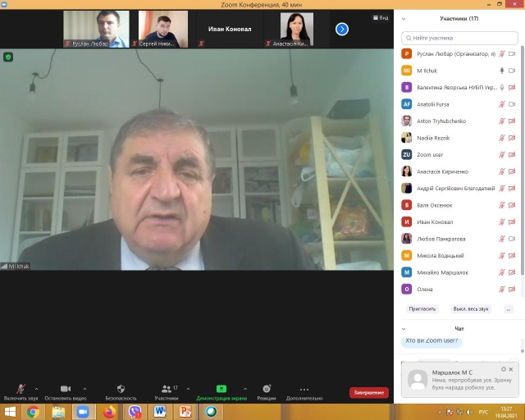Viewport: 525px width, 420px height.
Task: Click video-off icon for Zoom user
Action: (x=512, y=155)
